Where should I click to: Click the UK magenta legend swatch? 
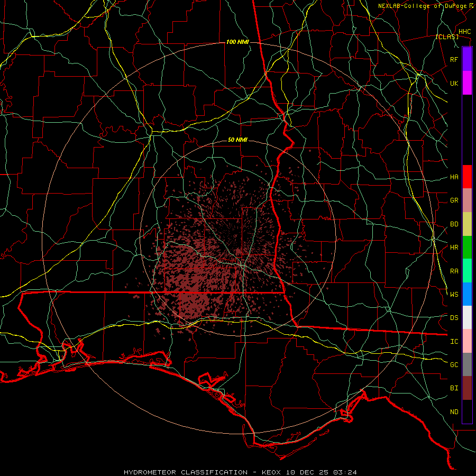467,83
